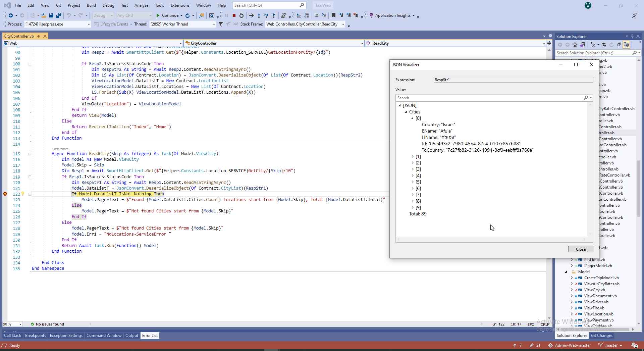Click the Step Over icon
The width and height of the screenshot is (644, 351).
(266, 15)
